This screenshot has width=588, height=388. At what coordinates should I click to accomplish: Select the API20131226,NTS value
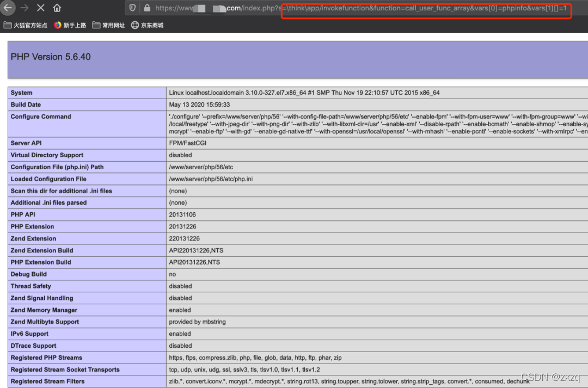194,262
